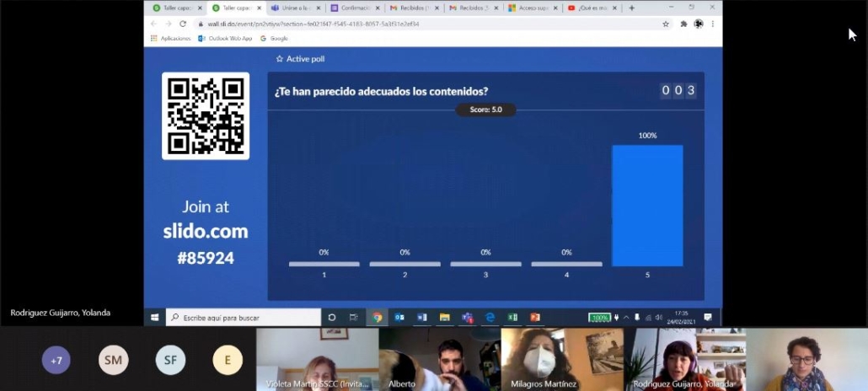The image size is (868, 391).
Task: Switch to the Unirse a la Teams tab
Action: pos(292,8)
